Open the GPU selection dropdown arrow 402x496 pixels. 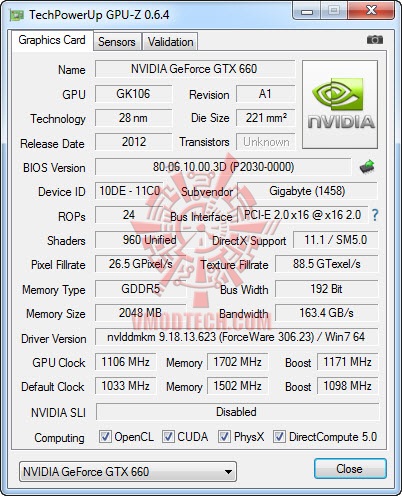tap(228, 472)
